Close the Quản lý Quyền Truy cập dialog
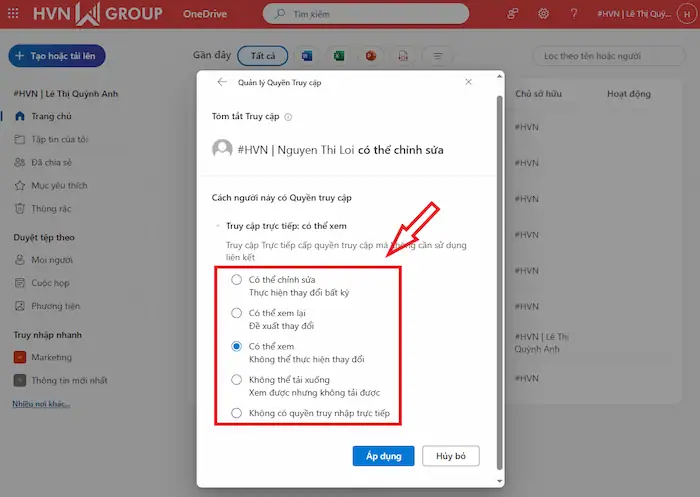This screenshot has height=497, width=700. coord(468,82)
